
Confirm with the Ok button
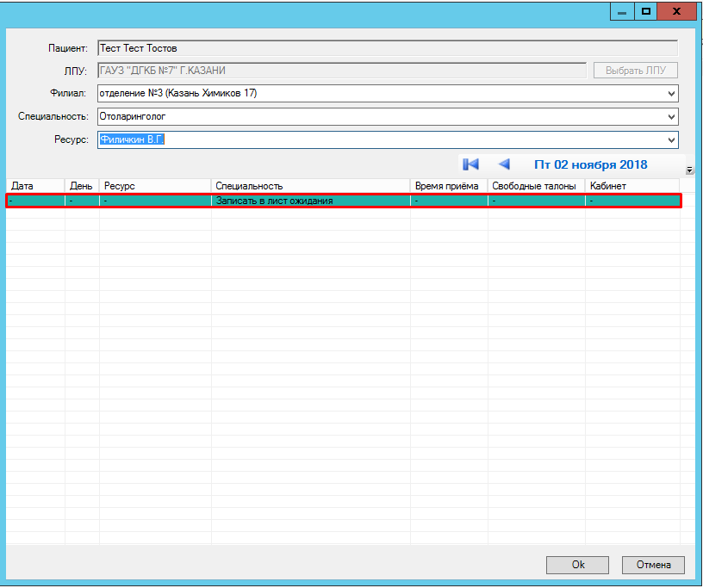point(578,565)
